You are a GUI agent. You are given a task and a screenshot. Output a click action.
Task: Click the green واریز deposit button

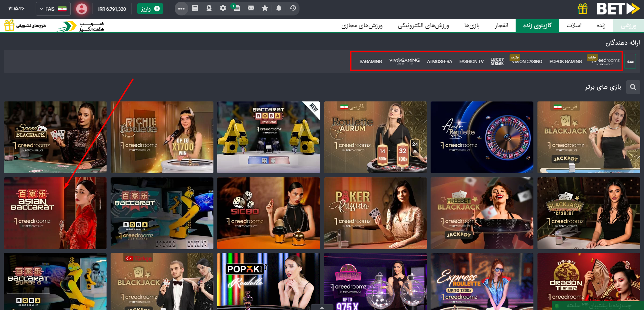point(150,9)
